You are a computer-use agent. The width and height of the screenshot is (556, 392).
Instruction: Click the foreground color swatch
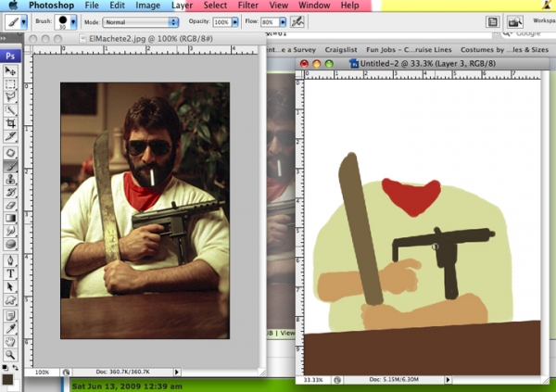tap(7, 380)
